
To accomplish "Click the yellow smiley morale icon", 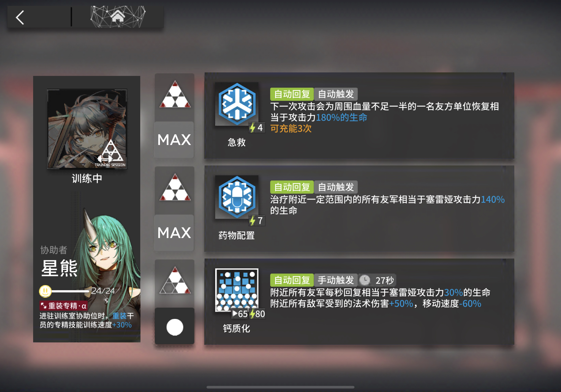I will 45,291.
